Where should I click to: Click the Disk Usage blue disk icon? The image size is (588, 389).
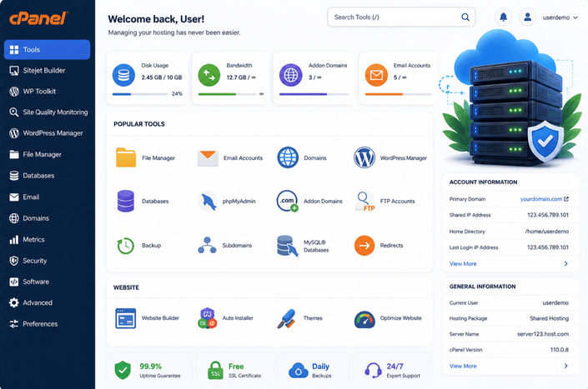pos(123,75)
